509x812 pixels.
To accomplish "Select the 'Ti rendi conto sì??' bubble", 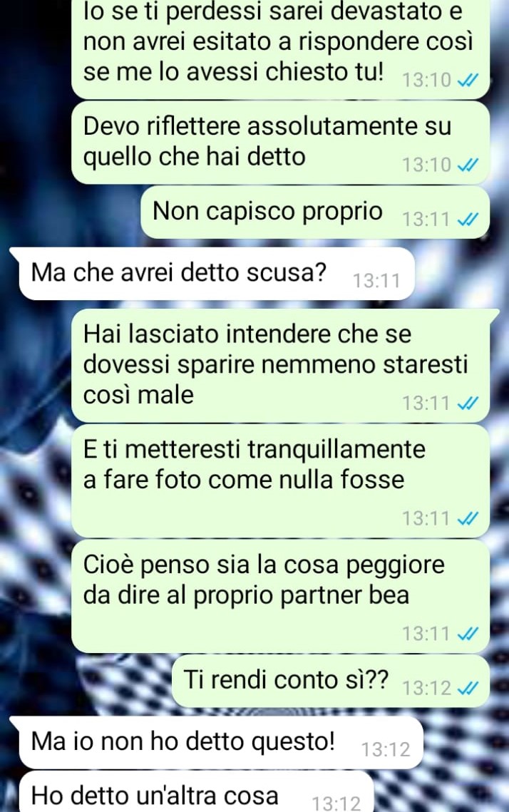I will [x=330, y=681].
